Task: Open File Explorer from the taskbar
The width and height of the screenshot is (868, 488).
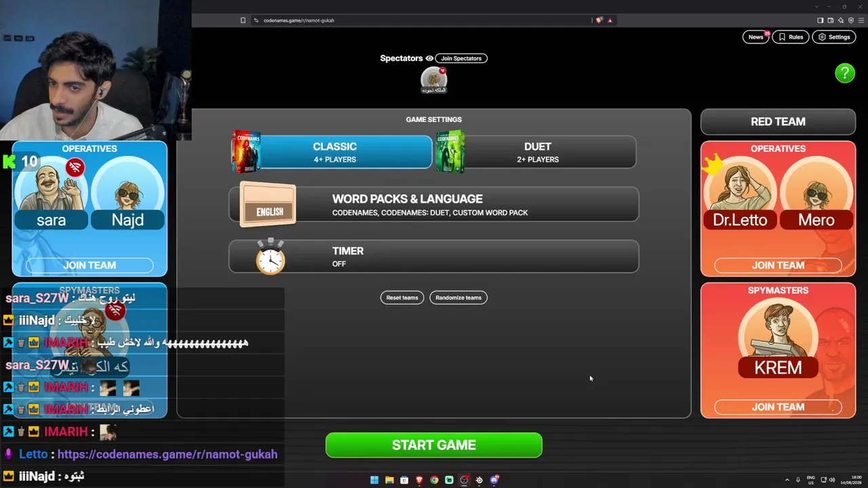Action: point(389,480)
